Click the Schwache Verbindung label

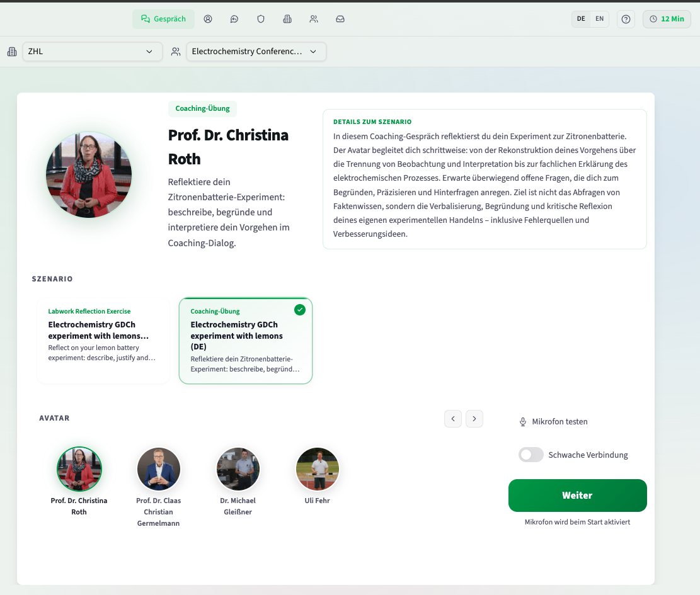588,455
